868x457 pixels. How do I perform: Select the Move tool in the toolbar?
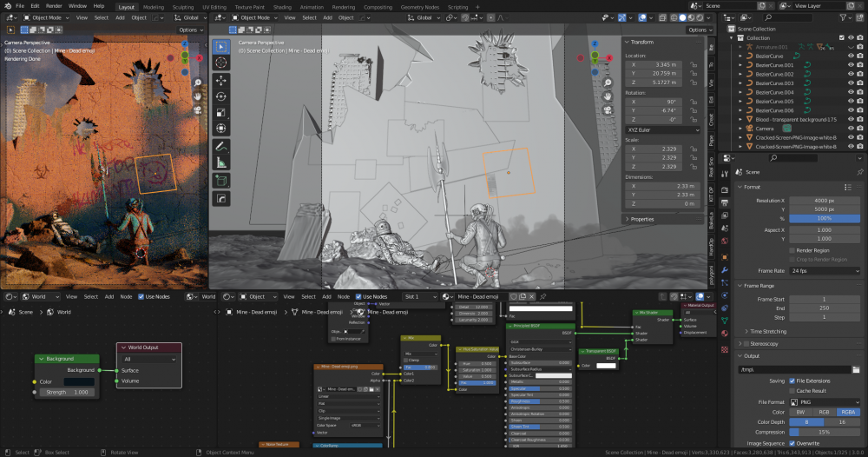coord(220,80)
